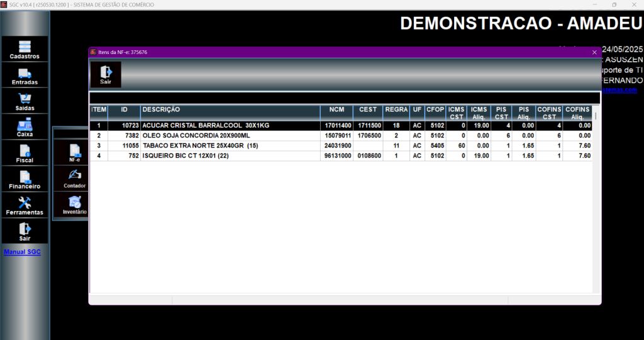Click CEST value 0108600
Image resolution: width=644 pixels, height=340 pixels.
(x=369, y=156)
